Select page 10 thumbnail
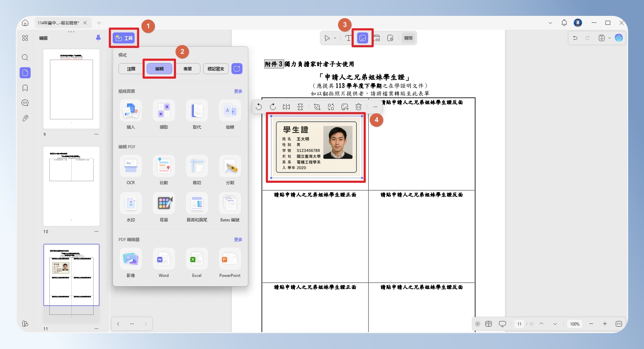The image size is (644, 349). pyautogui.click(x=71, y=186)
